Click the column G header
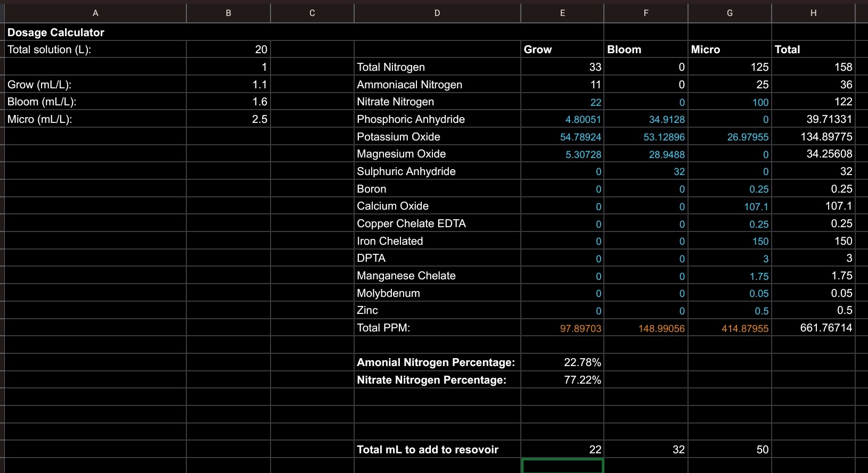This screenshot has height=473, width=868. (x=730, y=13)
